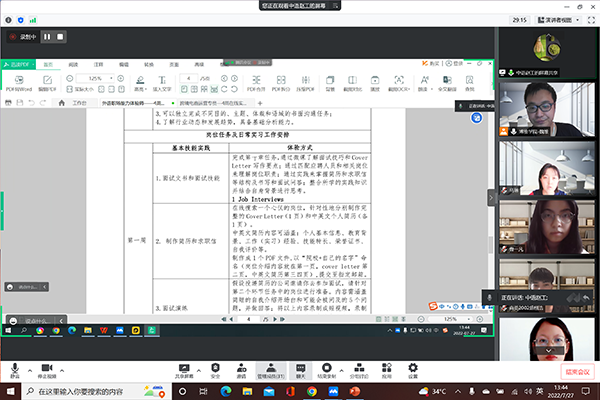Open the Annotate tab in PDF ribbon

pyautogui.click(x=101, y=62)
